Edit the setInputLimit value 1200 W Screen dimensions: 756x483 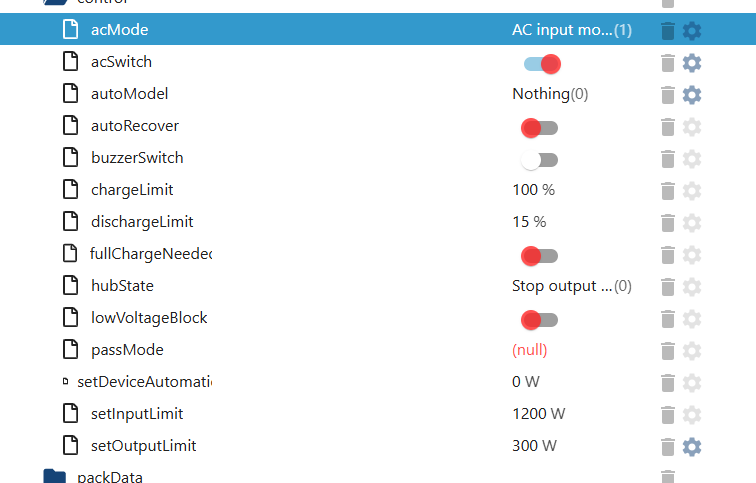pyautogui.click(x=539, y=414)
